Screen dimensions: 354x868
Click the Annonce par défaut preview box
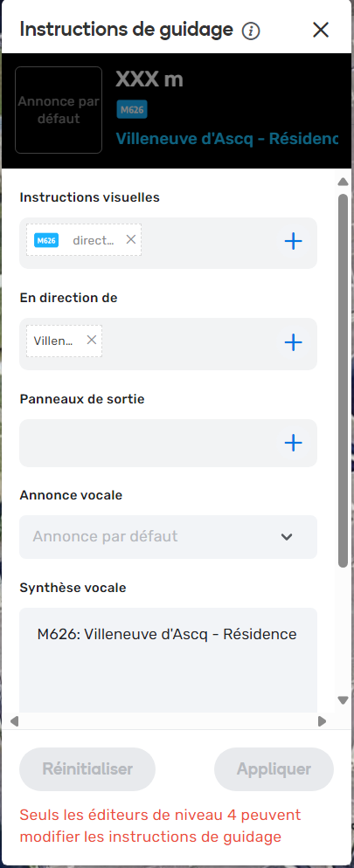pyautogui.click(x=59, y=110)
